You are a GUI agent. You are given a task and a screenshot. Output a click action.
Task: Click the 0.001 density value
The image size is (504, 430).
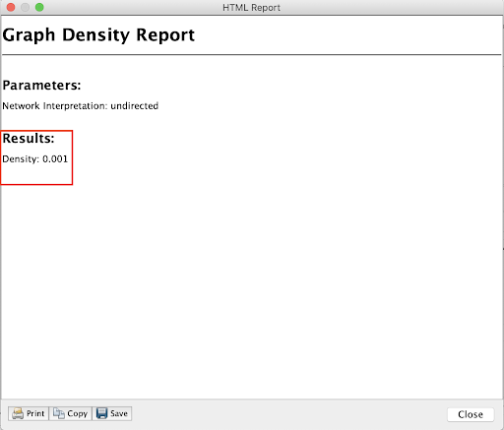click(55, 159)
